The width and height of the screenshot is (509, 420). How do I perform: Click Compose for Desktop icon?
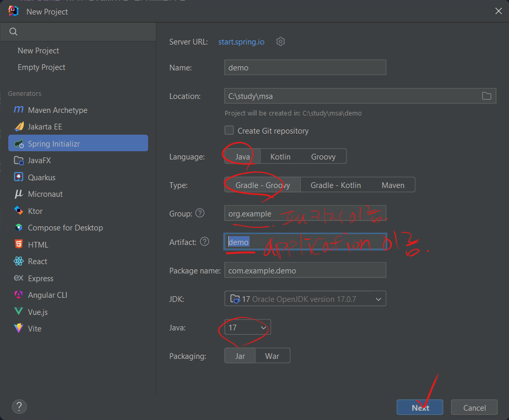point(19,227)
